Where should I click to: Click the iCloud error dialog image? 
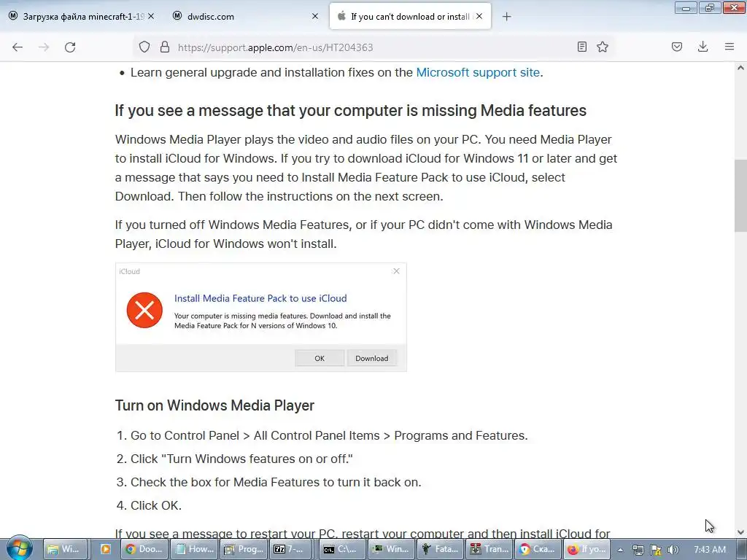point(260,317)
